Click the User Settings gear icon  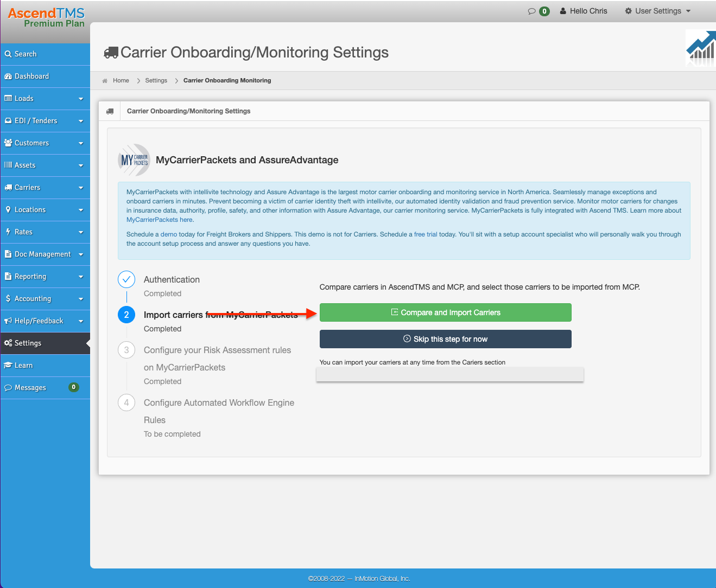pyautogui.click(x=629, y=11)
